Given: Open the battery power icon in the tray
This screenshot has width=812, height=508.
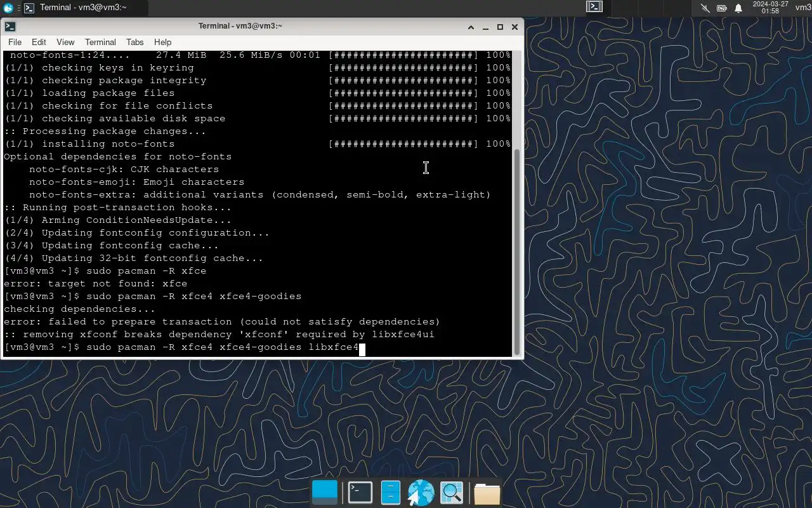Looking at the screenshot, I should point(722,8).
